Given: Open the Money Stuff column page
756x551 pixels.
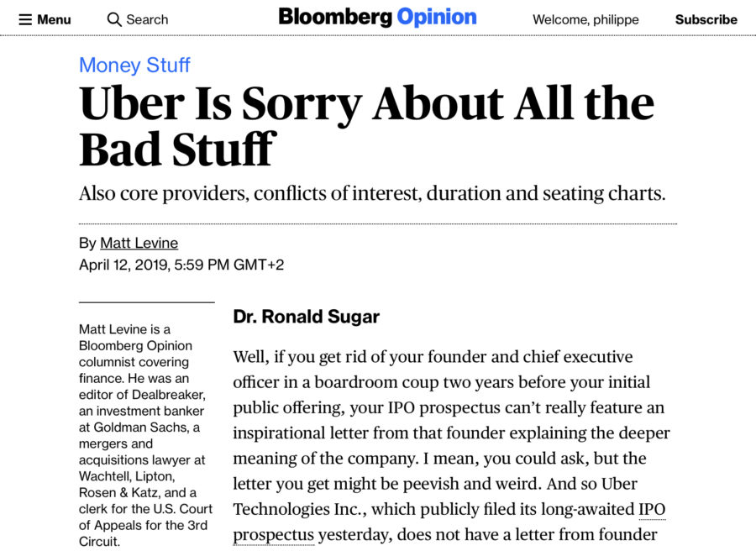Looking at the screenshot, I should [x=134, y=65].
